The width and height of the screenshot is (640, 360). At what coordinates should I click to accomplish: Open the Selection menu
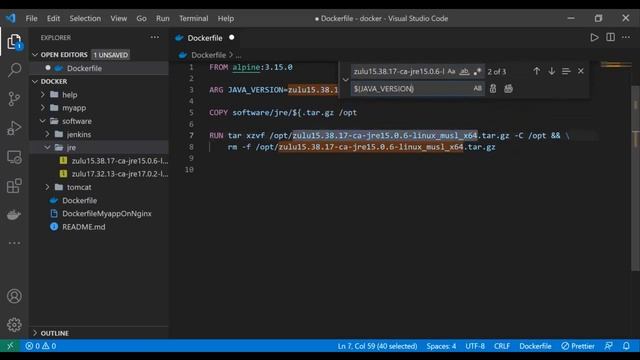click(x=85, y=18)
